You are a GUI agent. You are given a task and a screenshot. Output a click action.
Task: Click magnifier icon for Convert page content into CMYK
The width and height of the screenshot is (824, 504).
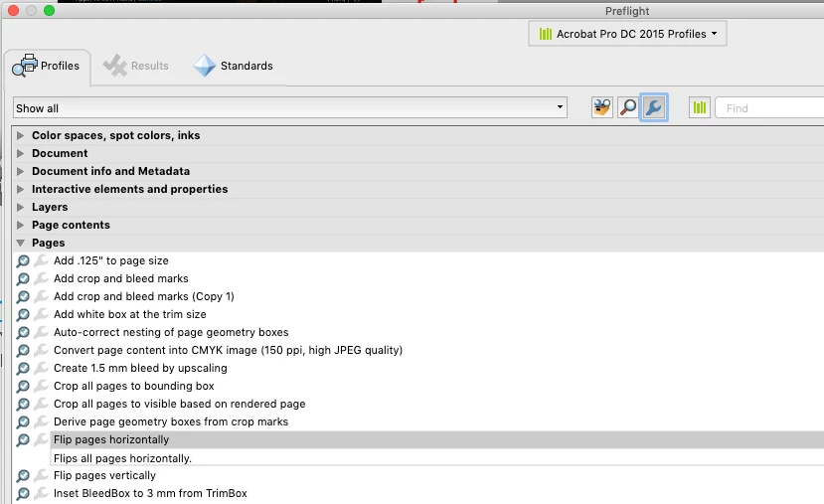tap(23, 350)
